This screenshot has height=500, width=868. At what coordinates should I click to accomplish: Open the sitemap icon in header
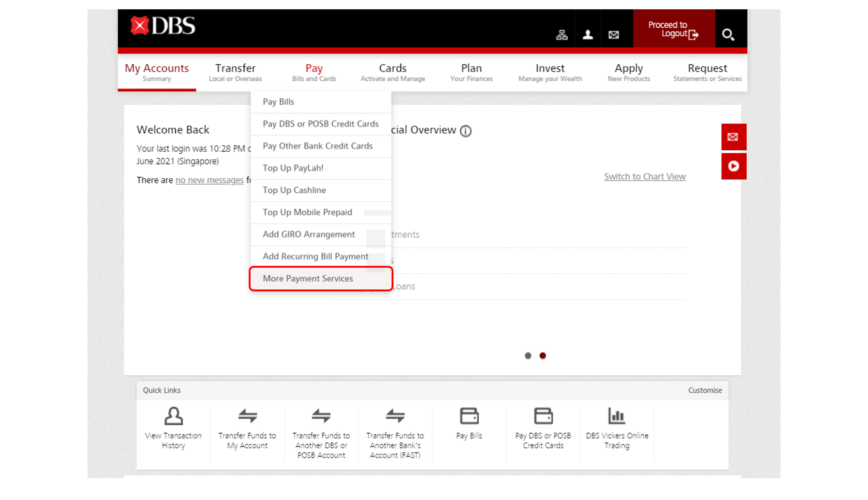click(x=562, y=35)
